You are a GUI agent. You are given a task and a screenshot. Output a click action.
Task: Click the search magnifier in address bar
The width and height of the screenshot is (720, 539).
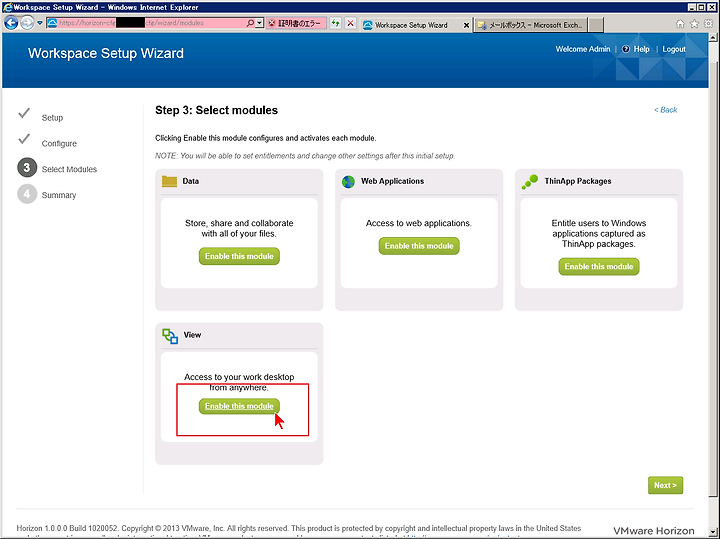coord(250,23)
